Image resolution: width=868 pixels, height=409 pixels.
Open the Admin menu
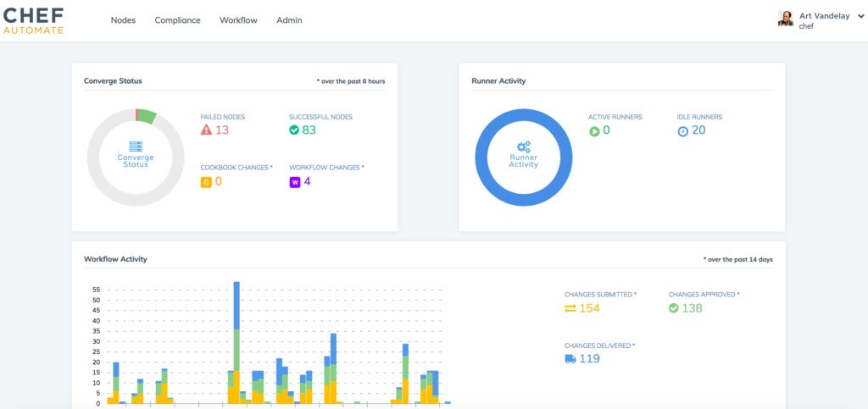click(289, 20)
